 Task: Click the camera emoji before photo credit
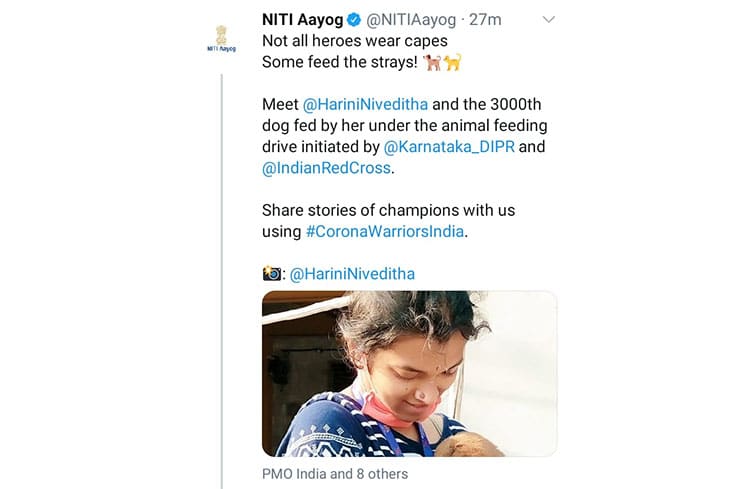tap(272, 273)
